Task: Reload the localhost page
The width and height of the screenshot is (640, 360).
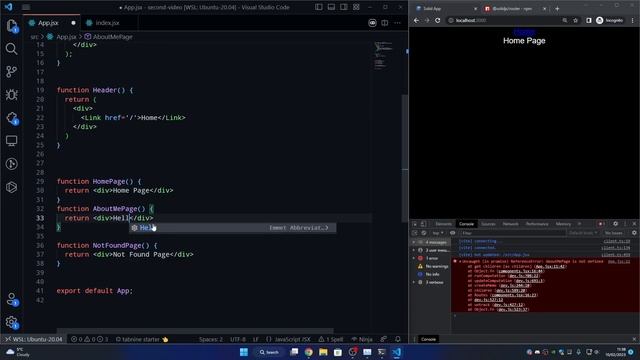Action: (x=438, y=20)
